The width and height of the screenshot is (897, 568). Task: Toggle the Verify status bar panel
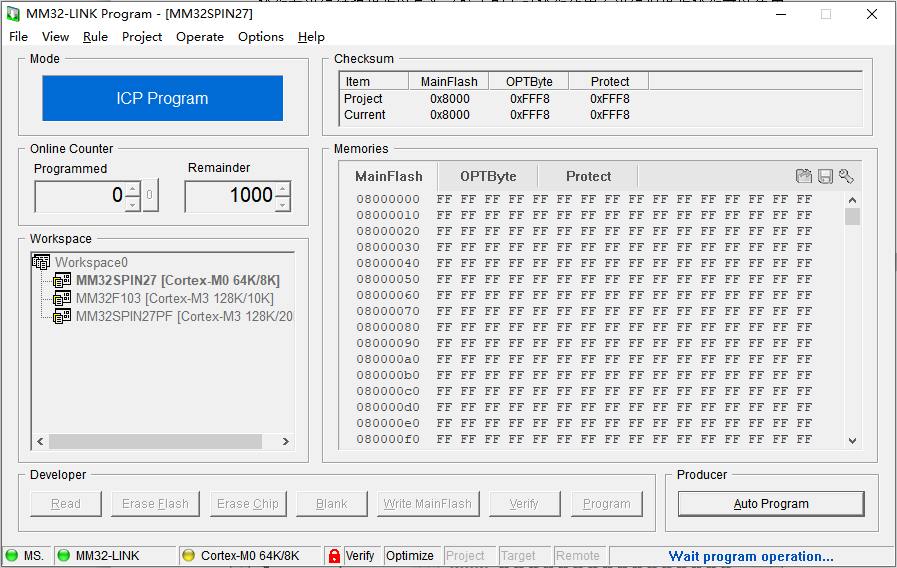(x=360, y=555)
